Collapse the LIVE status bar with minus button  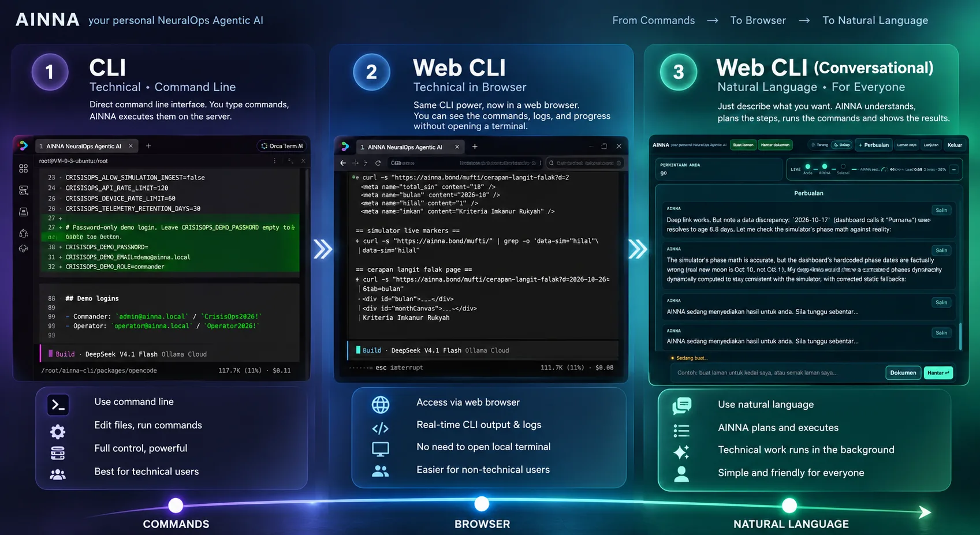[x=953, y=170]
